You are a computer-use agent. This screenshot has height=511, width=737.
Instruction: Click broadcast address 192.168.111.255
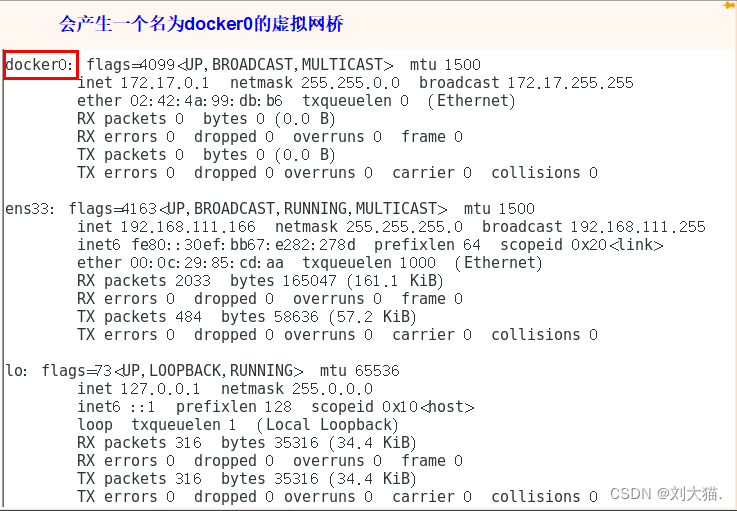coord(637,227)
